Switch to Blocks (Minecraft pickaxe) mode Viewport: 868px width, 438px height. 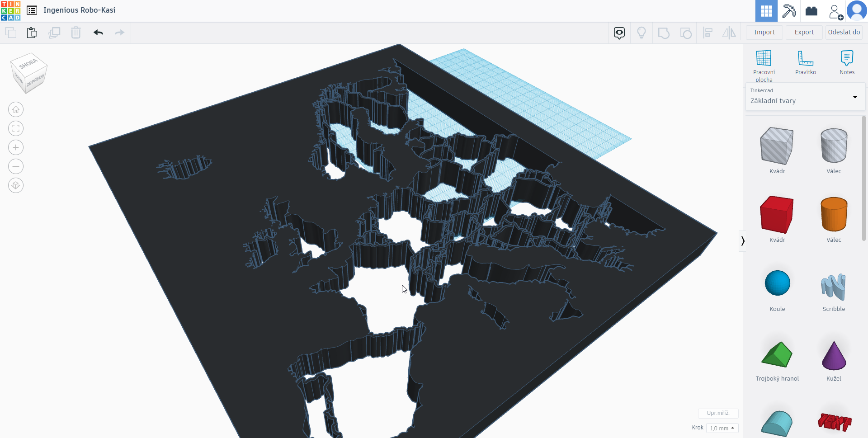(789, 11)
